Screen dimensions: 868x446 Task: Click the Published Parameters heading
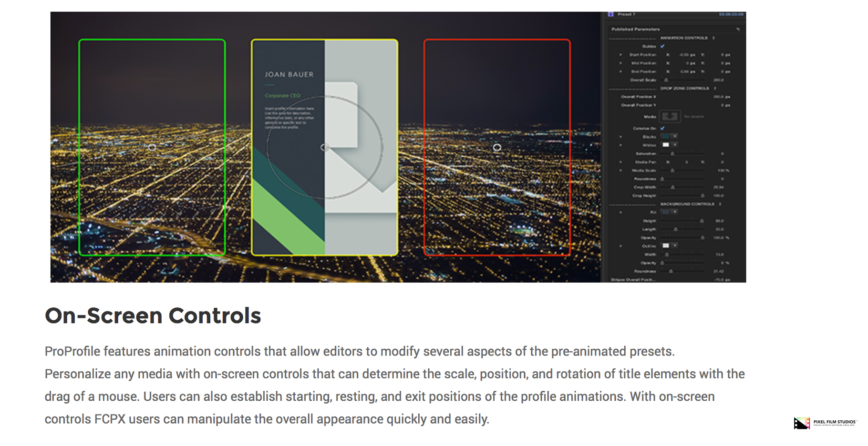coord(635,29)
